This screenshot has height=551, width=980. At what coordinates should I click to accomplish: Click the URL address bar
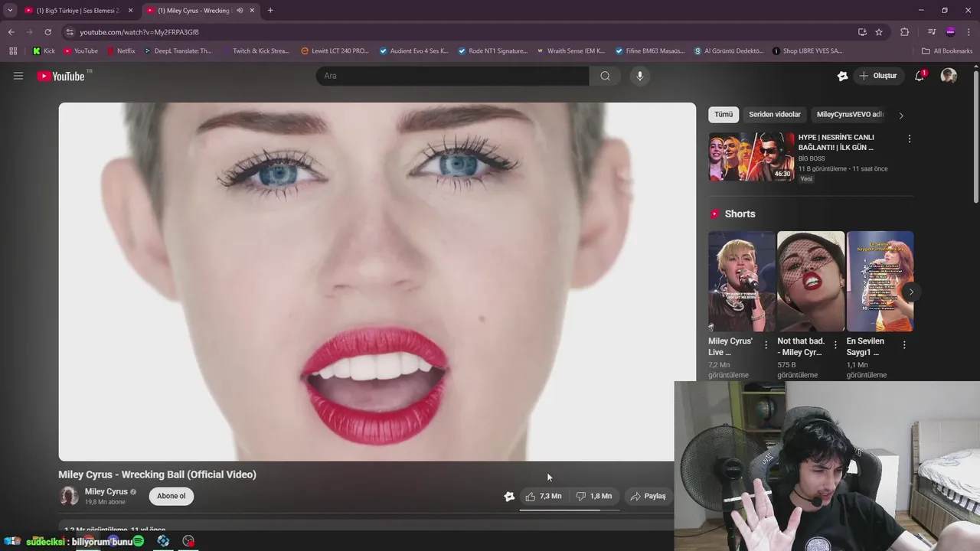click(459, 32)
